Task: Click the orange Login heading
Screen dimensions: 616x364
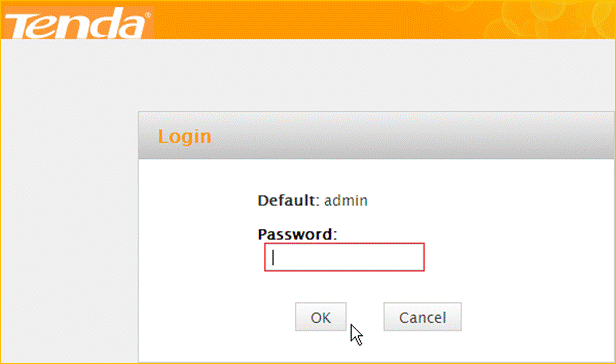Action: tap(185, 137)
